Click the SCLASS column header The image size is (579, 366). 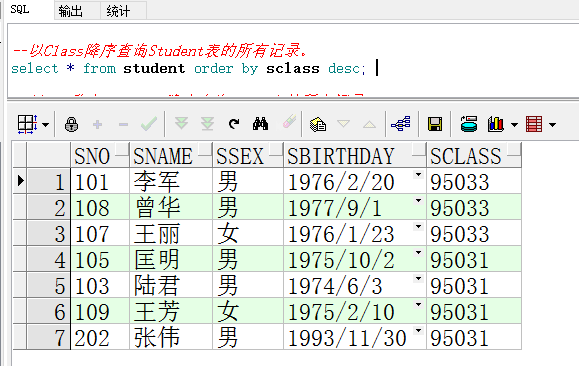tap(474, 155)
